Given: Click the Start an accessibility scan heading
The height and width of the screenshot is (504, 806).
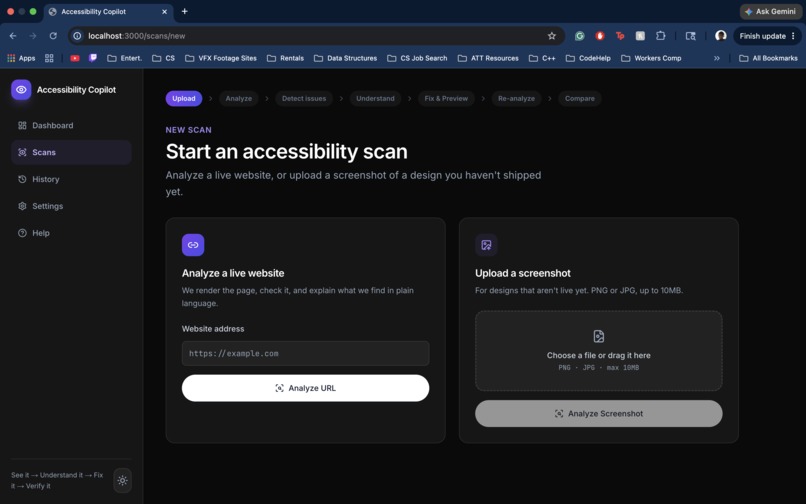Looking at the screenshot, I should point(286,152).
